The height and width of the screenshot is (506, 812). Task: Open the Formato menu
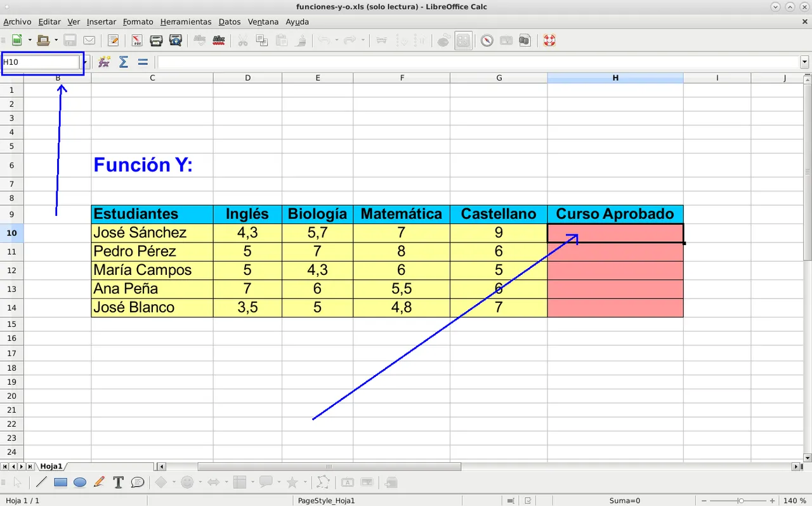pos(138,22)
